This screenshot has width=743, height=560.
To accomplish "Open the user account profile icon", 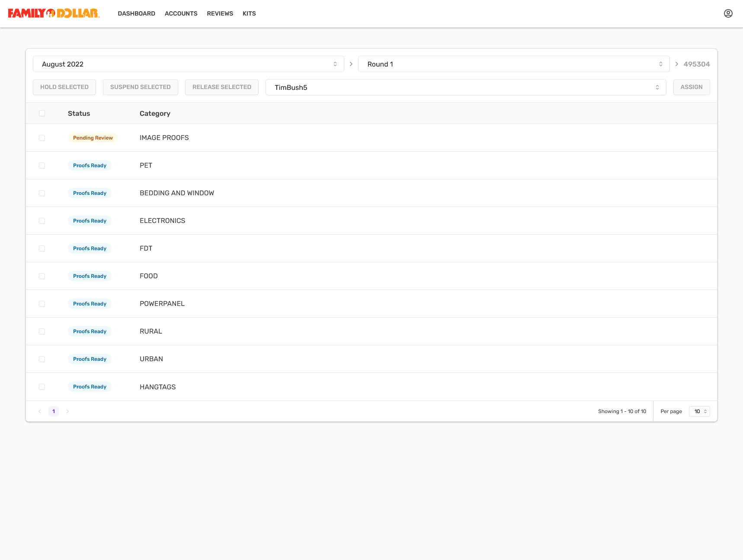I will tap(728, 13).
